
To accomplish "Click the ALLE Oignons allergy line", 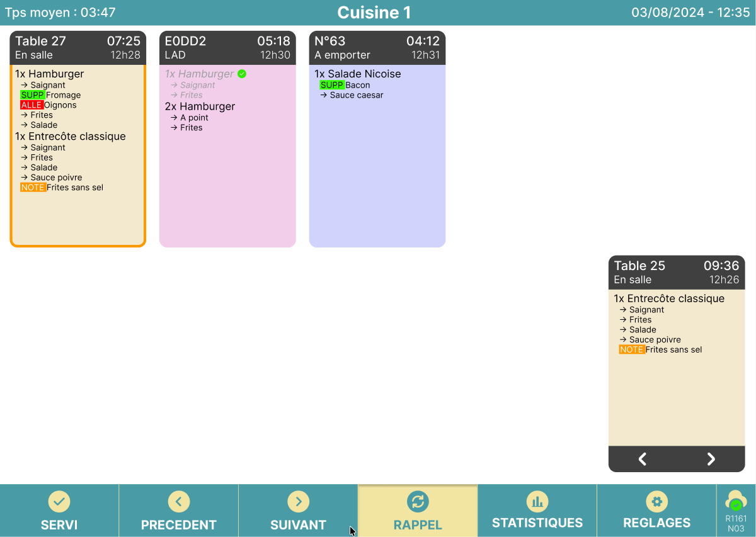I will click(49, 105).
